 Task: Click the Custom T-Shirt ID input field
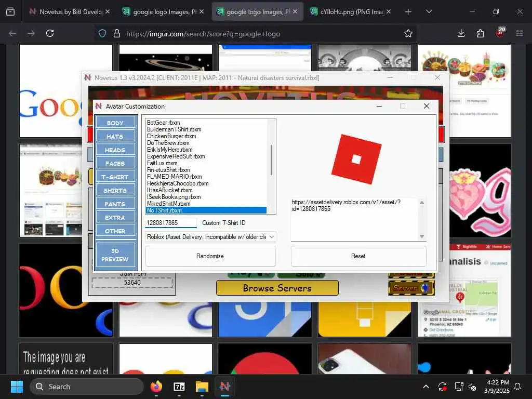click(170, 223)
